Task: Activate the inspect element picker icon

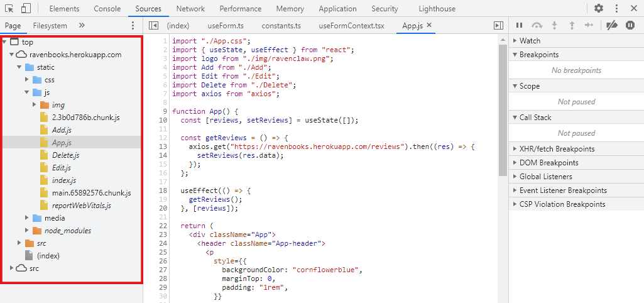Action: (x=9, y=8)
